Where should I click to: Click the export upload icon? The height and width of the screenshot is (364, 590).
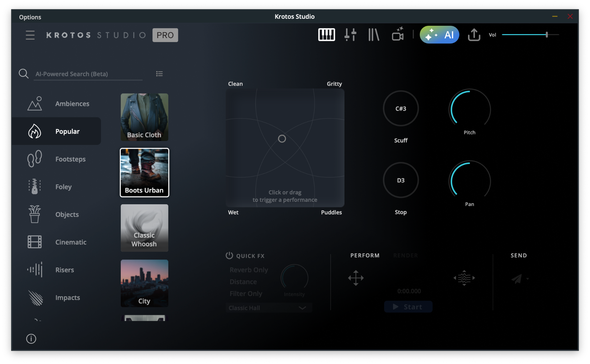pos(474,35)
